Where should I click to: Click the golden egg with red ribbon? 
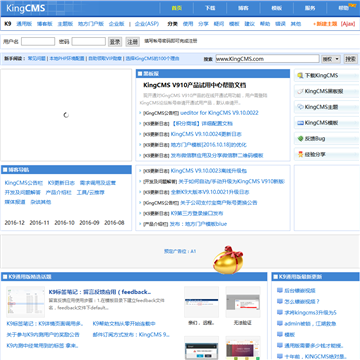pyautogui.click(x=228, y=260)
